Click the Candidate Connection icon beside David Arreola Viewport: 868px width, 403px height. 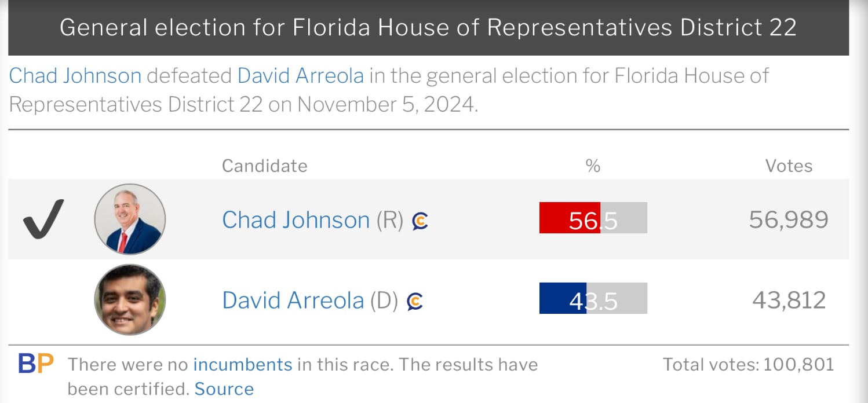click(x=415, y=301)
